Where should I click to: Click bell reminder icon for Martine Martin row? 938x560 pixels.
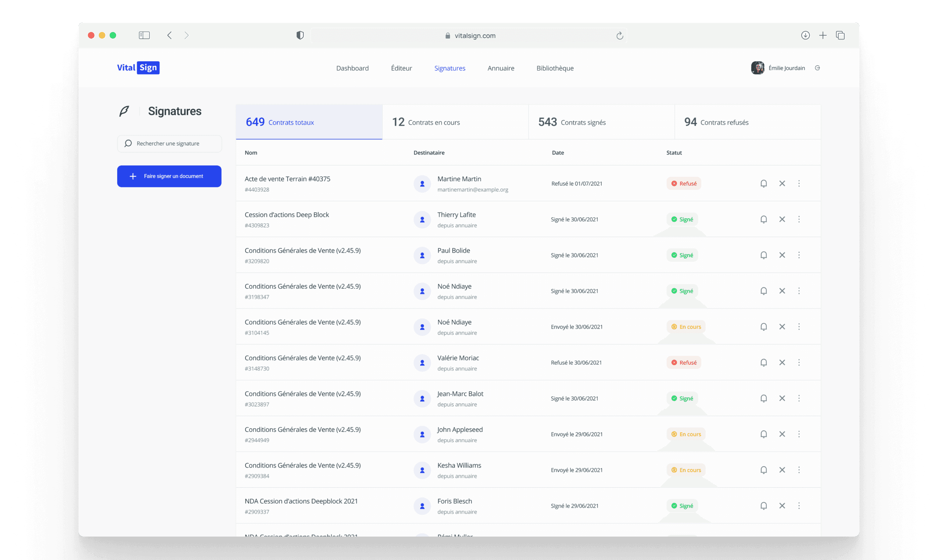pyautogui.click(x=763, y=183)
